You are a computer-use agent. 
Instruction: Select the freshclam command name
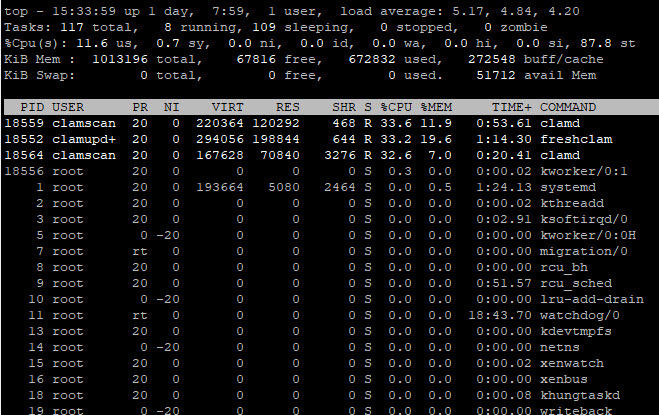[x=576, y=139]
